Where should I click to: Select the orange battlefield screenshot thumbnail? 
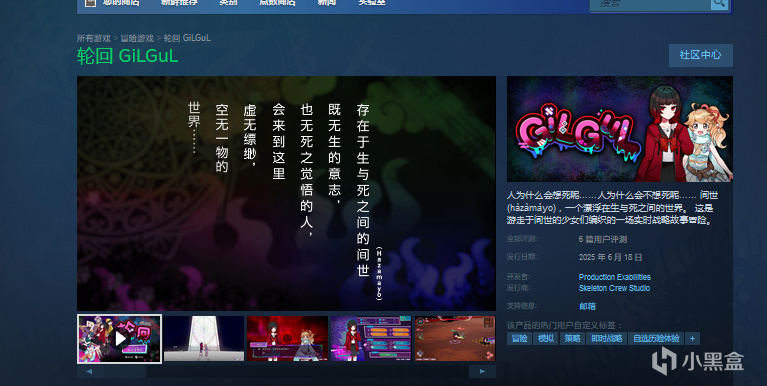(455, 339)
